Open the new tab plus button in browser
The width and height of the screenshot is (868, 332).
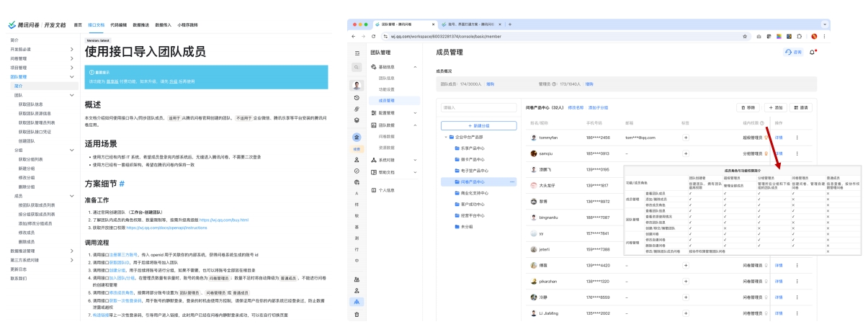pos(510,25)
